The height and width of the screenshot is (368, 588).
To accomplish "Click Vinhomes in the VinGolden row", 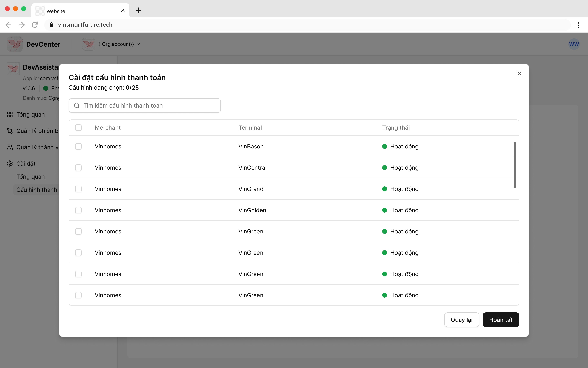I will click(108, 210).
